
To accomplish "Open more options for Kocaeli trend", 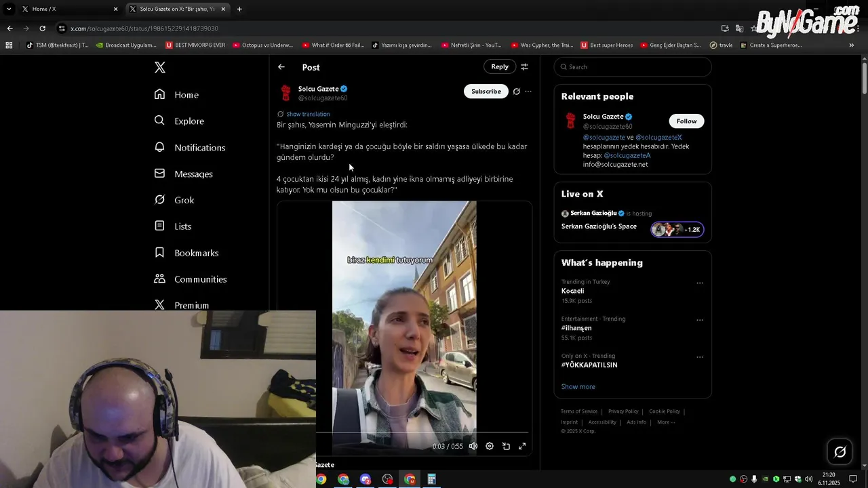I will click(x=700, y=283).
